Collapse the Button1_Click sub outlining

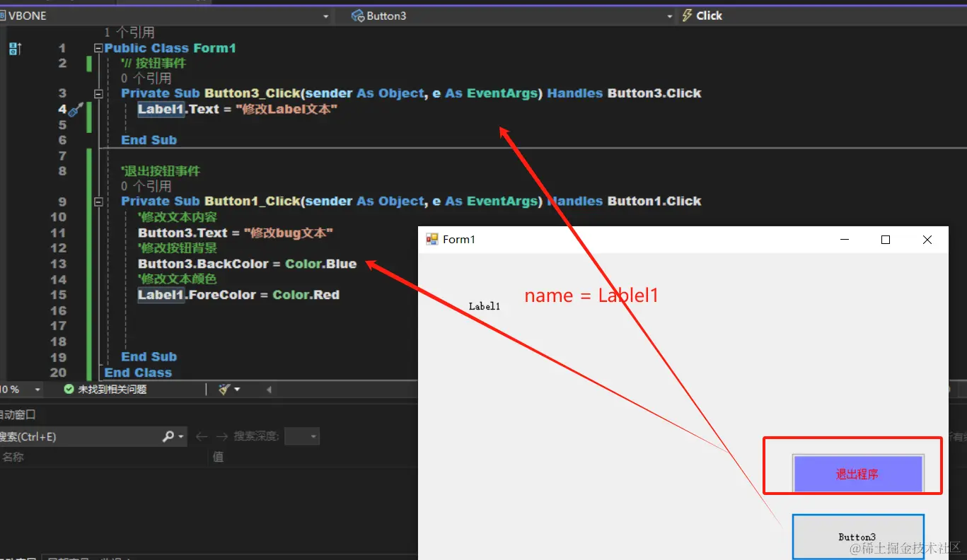pyautogui.click(x=98, y=202)
